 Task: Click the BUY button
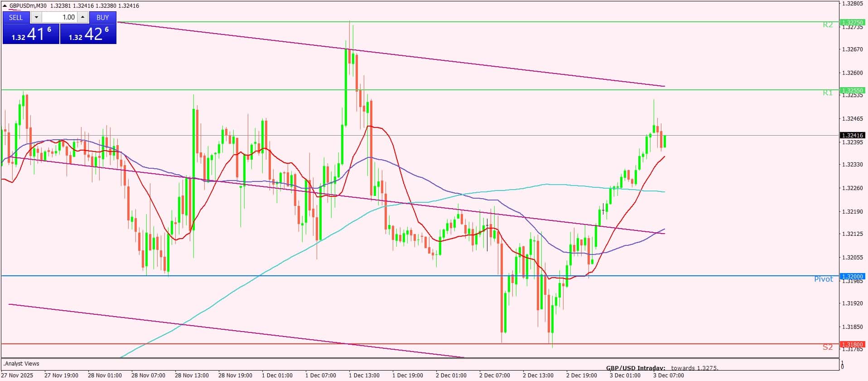tap(103, 17)
